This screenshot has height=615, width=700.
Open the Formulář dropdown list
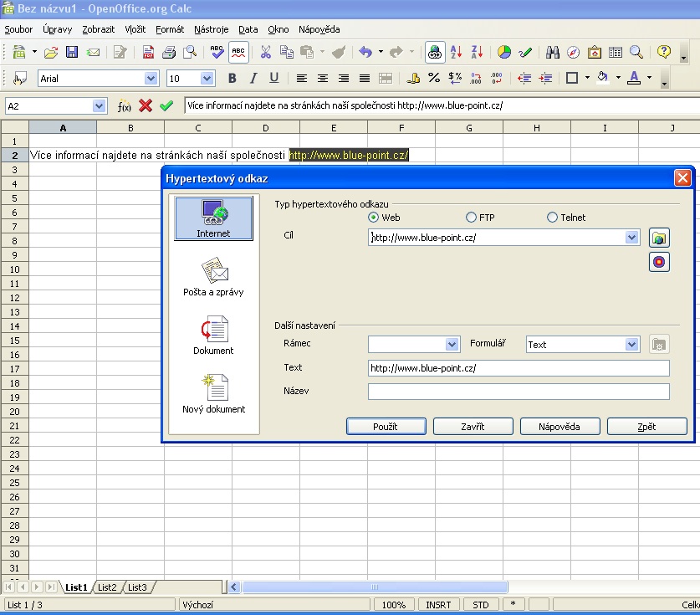[631, 345]
